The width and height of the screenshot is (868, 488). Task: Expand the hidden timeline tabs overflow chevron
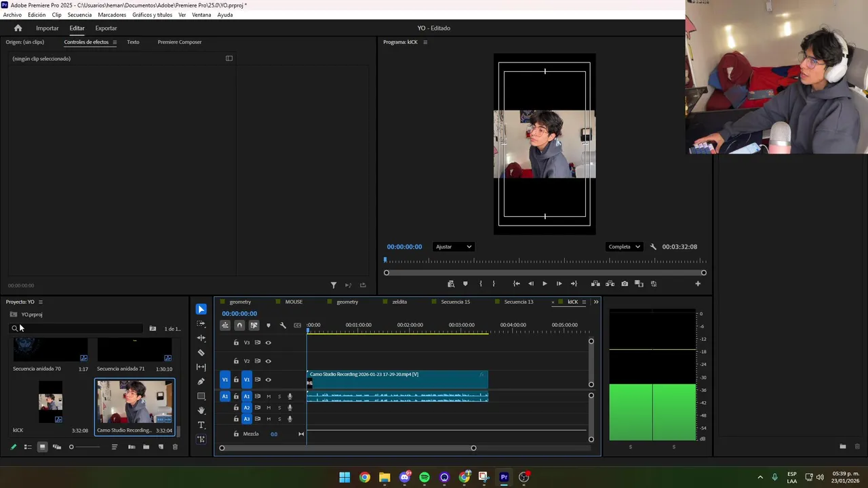[x=596, y=302]
